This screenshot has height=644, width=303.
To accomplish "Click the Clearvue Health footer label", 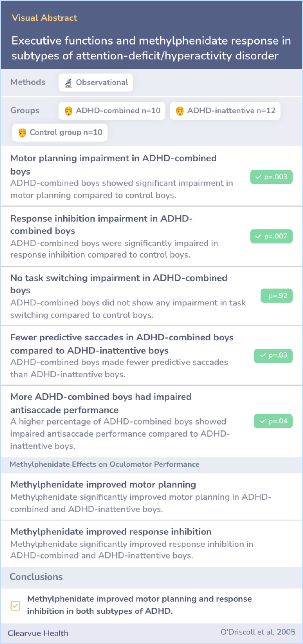I will tap(38, 633).
